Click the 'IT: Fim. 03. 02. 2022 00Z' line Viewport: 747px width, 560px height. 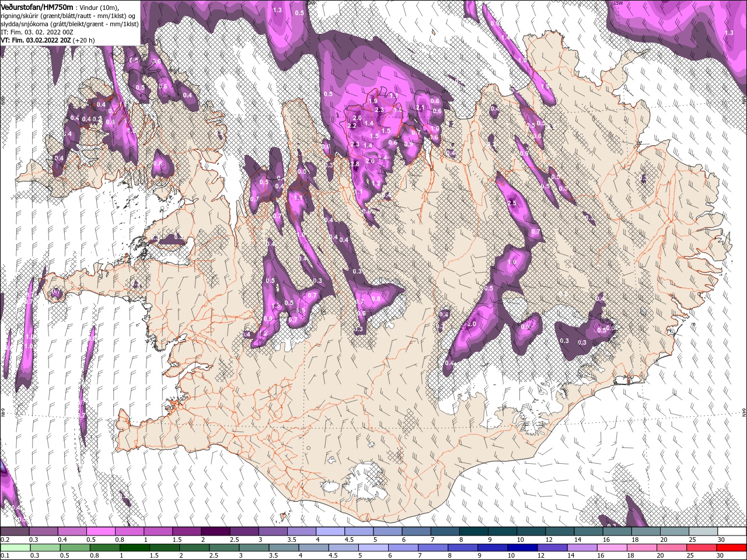37,32
